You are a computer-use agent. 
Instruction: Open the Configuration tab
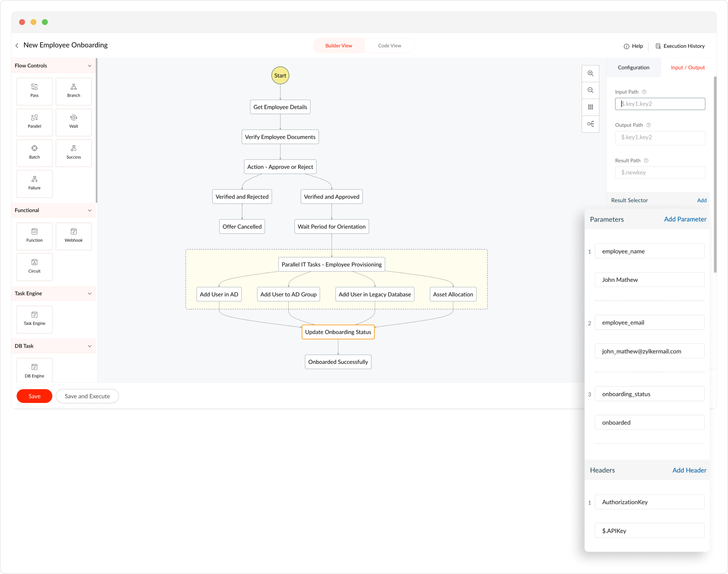pos(633,68)
